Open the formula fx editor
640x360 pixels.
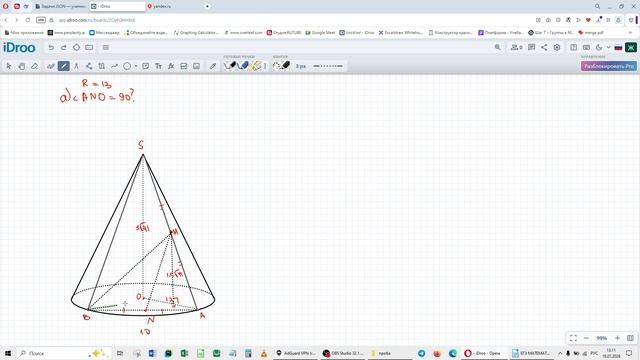(171, 66)
